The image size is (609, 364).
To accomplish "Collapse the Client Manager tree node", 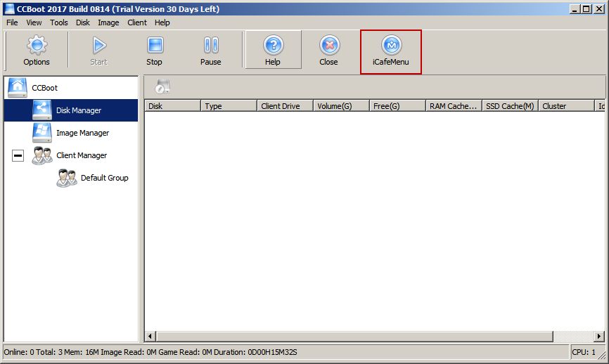I will [18, 155].
